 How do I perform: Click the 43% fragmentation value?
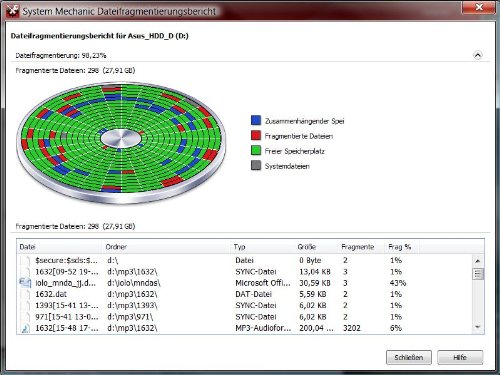pos(398,283)
